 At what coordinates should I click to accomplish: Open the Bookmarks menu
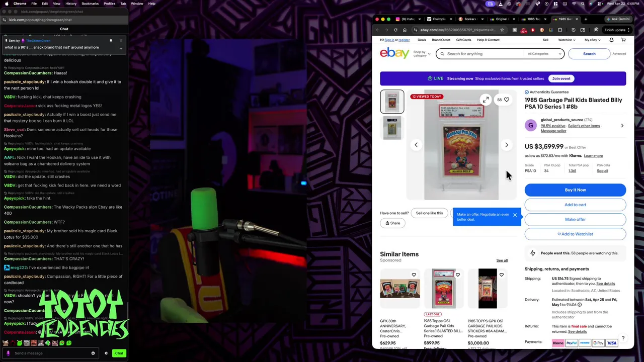[90, 4]
